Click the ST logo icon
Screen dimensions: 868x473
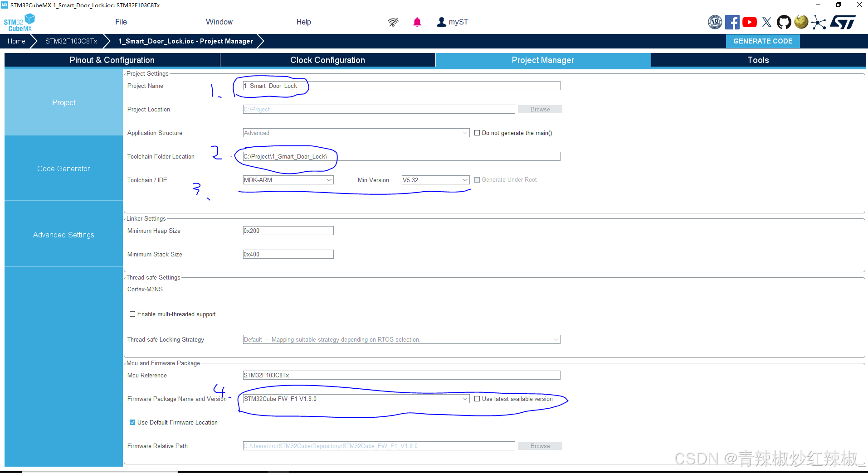(x=843, y=22)
